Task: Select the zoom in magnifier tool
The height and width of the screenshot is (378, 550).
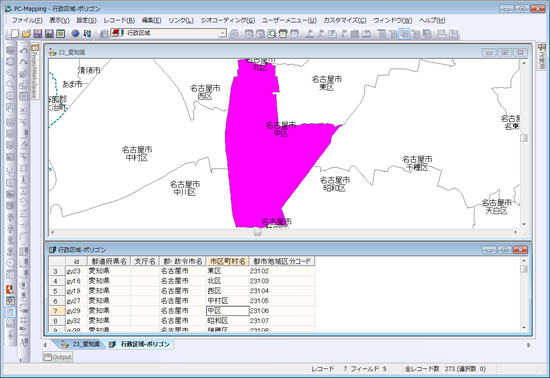Action: coord(10,73)
